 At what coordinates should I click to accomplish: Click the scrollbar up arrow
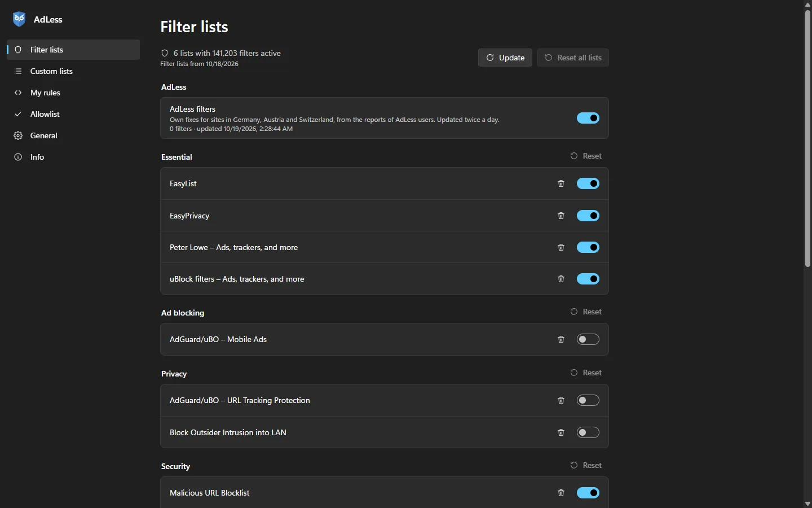[x=807, y=5]
